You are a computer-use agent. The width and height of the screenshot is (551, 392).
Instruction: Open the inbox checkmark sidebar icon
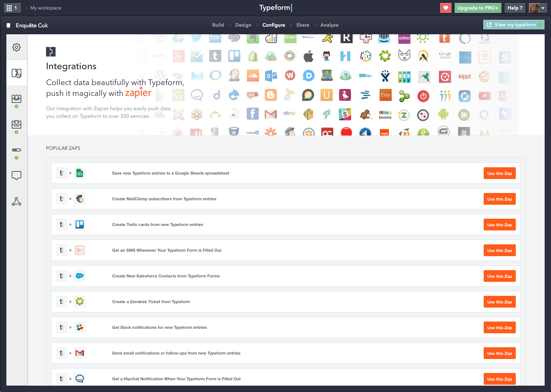click(x=17, y=124)
